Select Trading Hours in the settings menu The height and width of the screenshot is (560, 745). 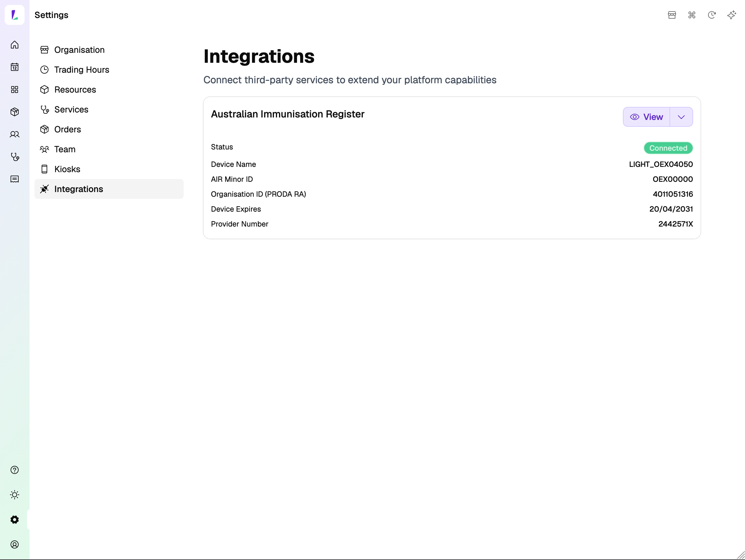[109, 70]
